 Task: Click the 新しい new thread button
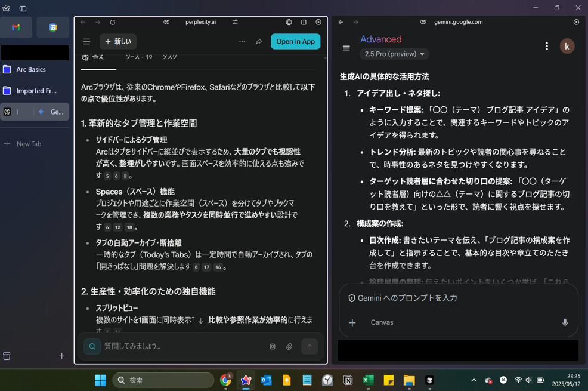tap(118, 42)
